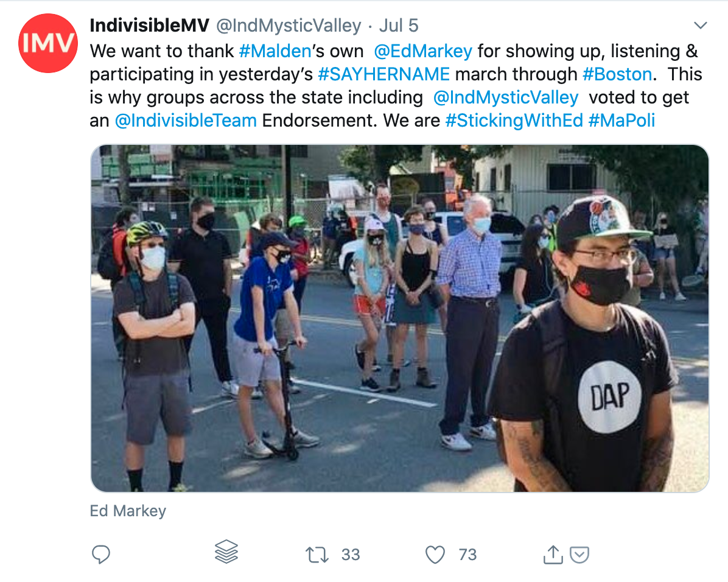Open the @IndivisibleTeam mention
The height and width of the screenshot is (582, 728).
(186, 121)
